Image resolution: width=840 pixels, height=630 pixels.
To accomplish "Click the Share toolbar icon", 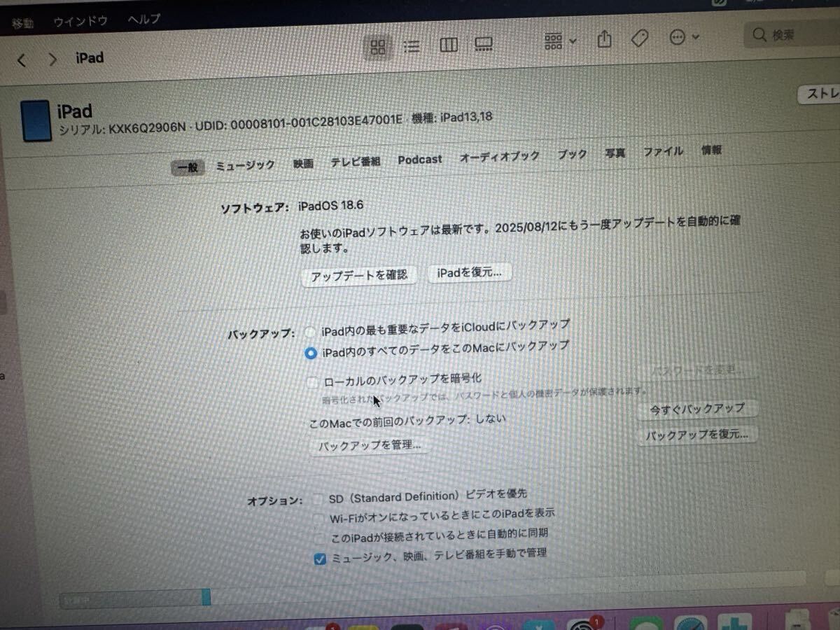I will [x=605, y=39].
